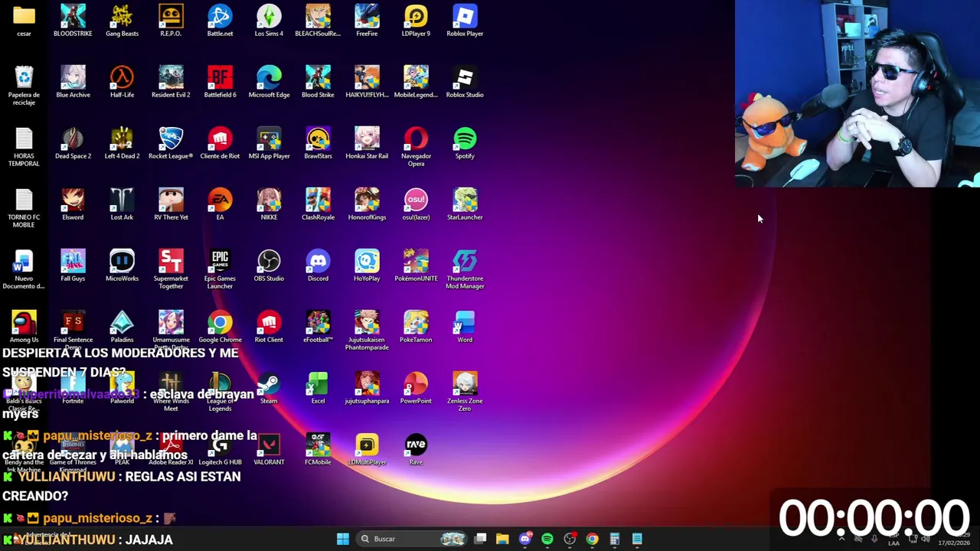Viewport: 980px width, 551px height.
Task: Open MSI App Player shortcut
Action: (269, 143)
